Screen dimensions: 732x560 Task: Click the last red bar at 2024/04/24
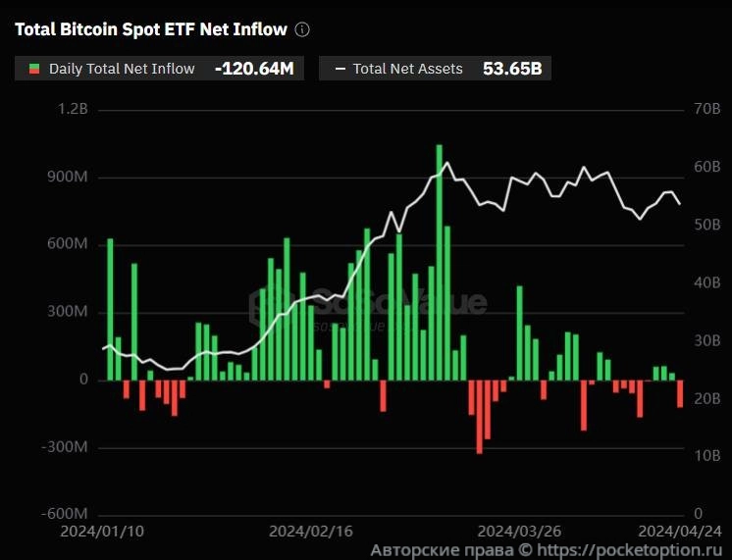679,392
